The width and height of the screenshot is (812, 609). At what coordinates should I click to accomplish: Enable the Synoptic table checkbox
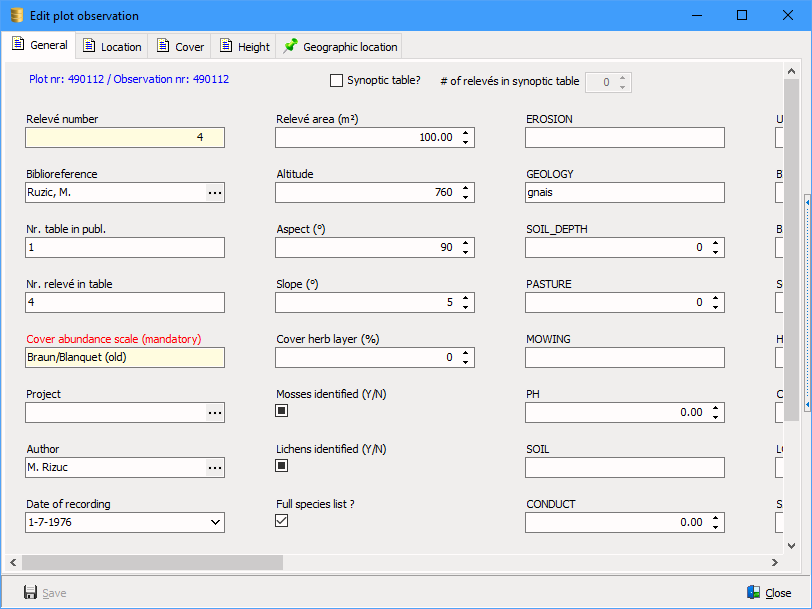(x=337, y=81)
